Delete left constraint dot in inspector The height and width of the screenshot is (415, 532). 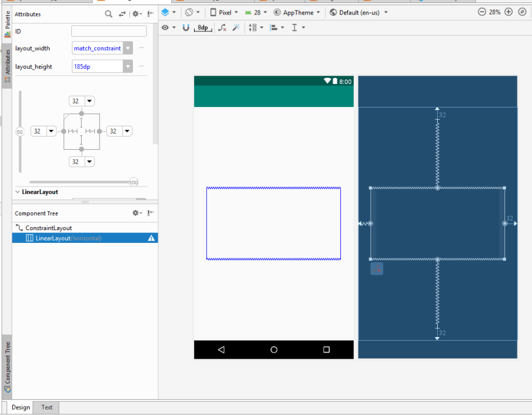[64, 131]
